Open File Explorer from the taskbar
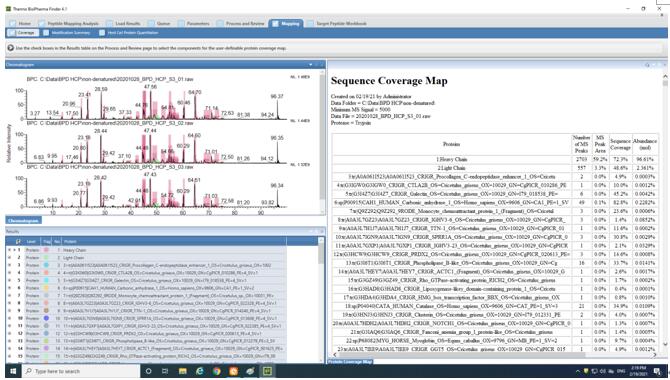 pos(182,371)
